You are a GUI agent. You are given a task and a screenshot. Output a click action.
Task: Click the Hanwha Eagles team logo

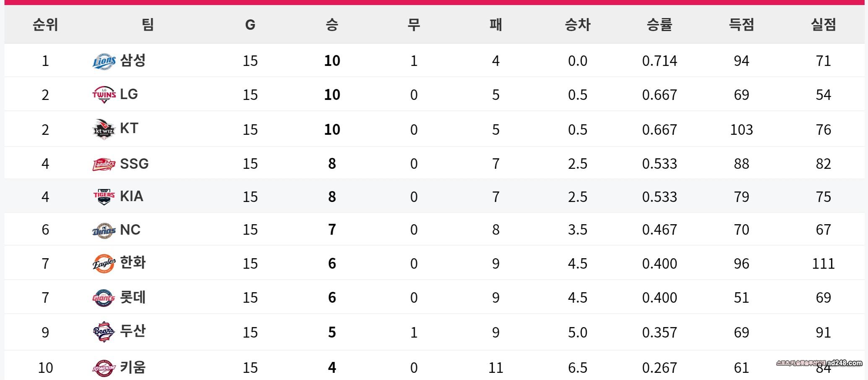(x=104, y=264)
